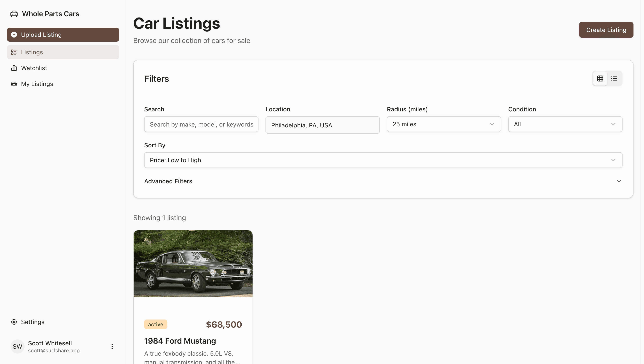Click the My Listings car icon
Viewport: 644px width, 364px height.
coord(14,84)
